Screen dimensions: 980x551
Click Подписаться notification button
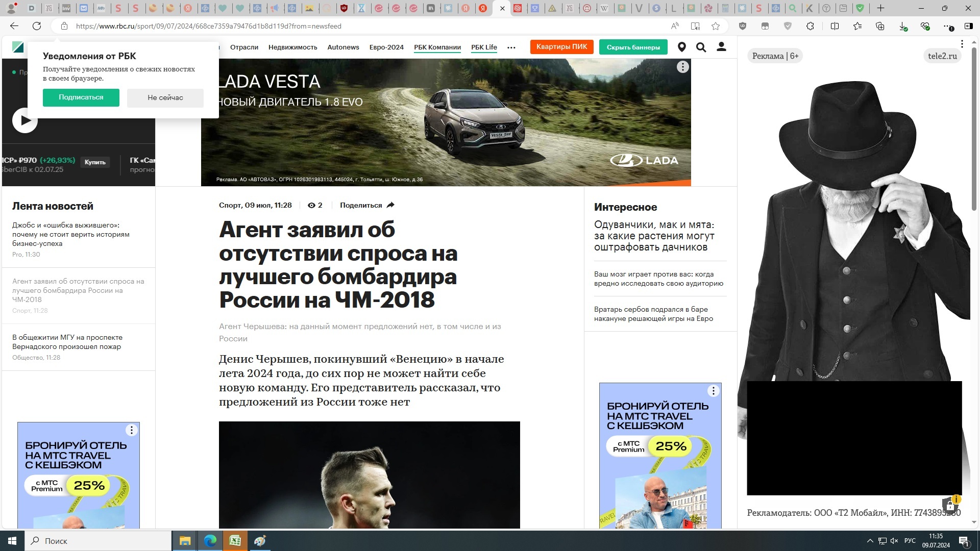pyautogui.click(x=81, y=97)
